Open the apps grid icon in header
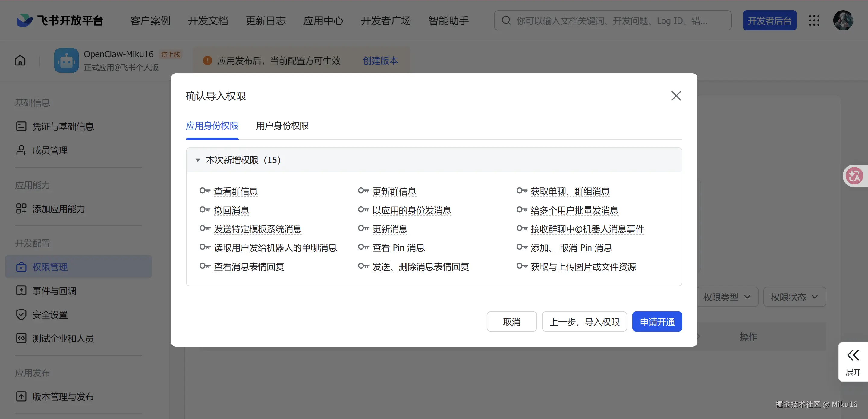The image size is (868, 419). (814, 20)
